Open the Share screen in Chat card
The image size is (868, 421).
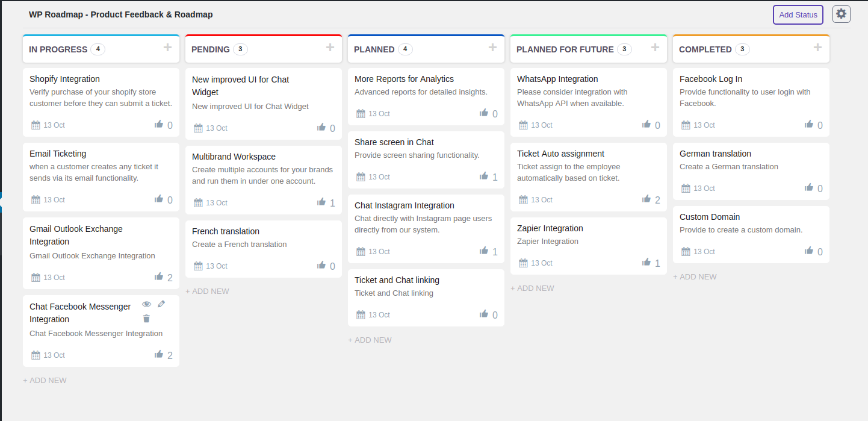(x=394, y=142)
